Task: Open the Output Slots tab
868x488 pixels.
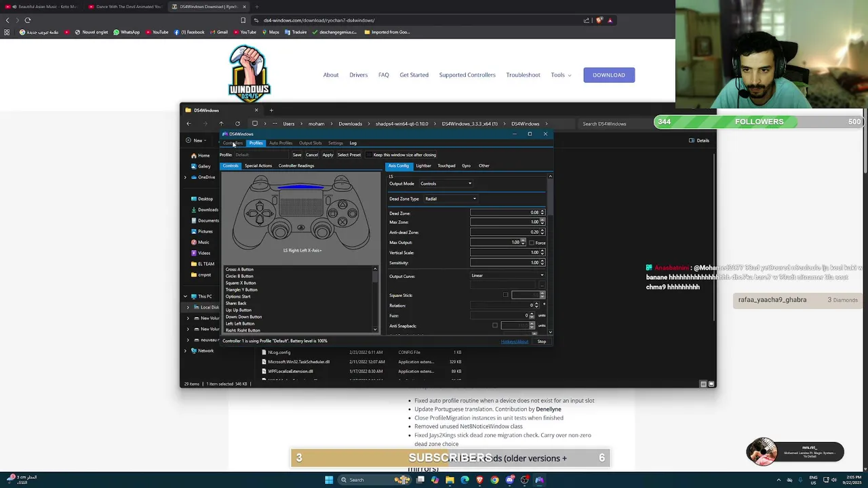Action: coord(311,143)
